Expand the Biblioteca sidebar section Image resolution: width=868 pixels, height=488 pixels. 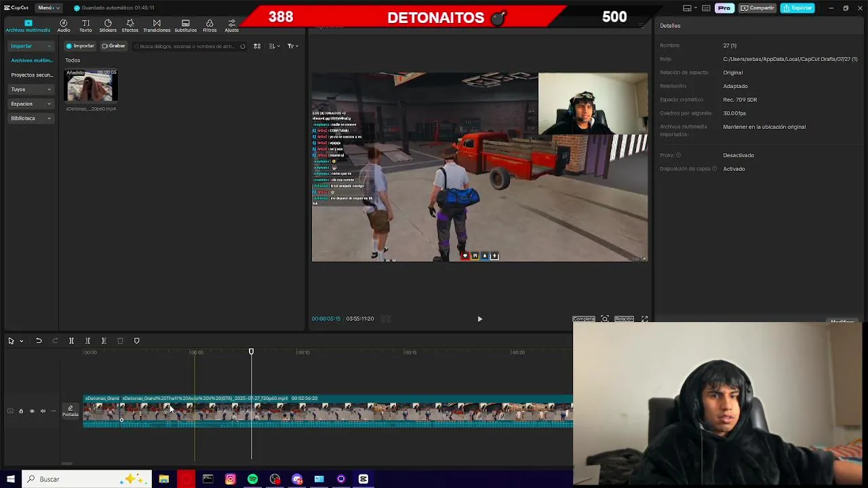coord(31,118)
